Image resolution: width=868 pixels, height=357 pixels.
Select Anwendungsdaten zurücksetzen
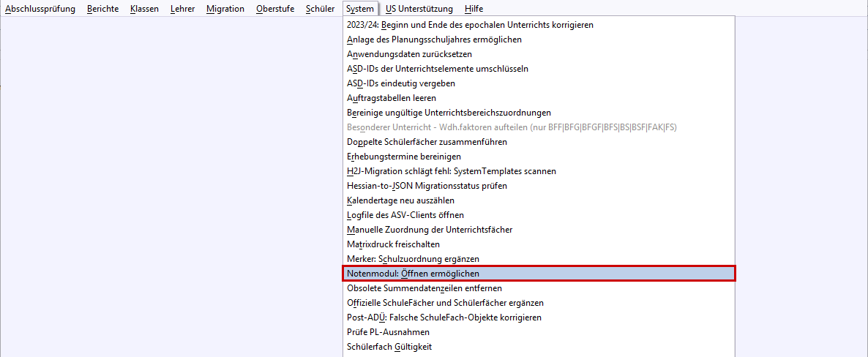coord(539,54)
